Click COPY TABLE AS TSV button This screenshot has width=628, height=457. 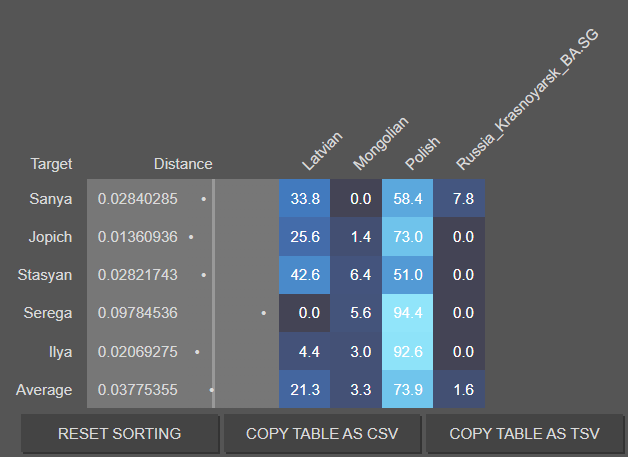point(524,434)
